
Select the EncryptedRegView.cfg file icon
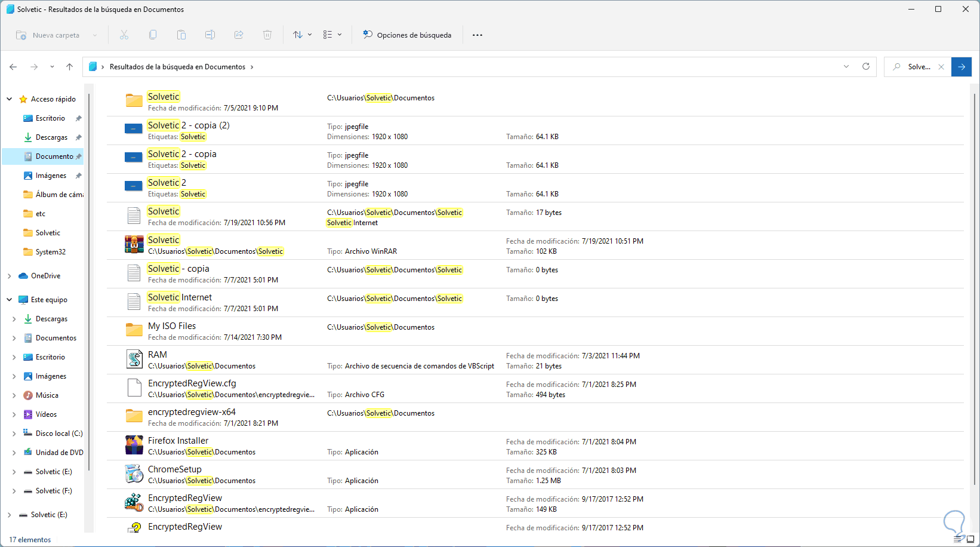click(x=134, y=388)
